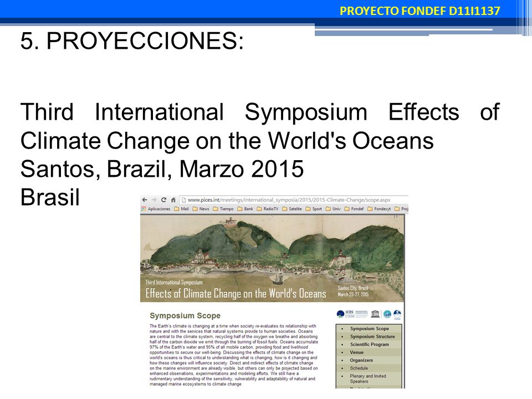Open the browser home icon
This screenshot has height=399, width=532.
click(x=173, y=200)
